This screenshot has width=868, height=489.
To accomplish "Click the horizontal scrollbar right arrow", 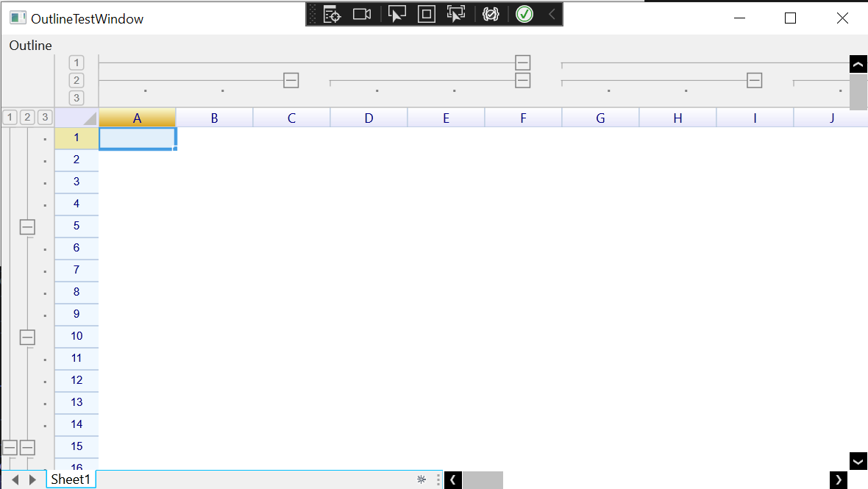I will (x=838, y=479).
